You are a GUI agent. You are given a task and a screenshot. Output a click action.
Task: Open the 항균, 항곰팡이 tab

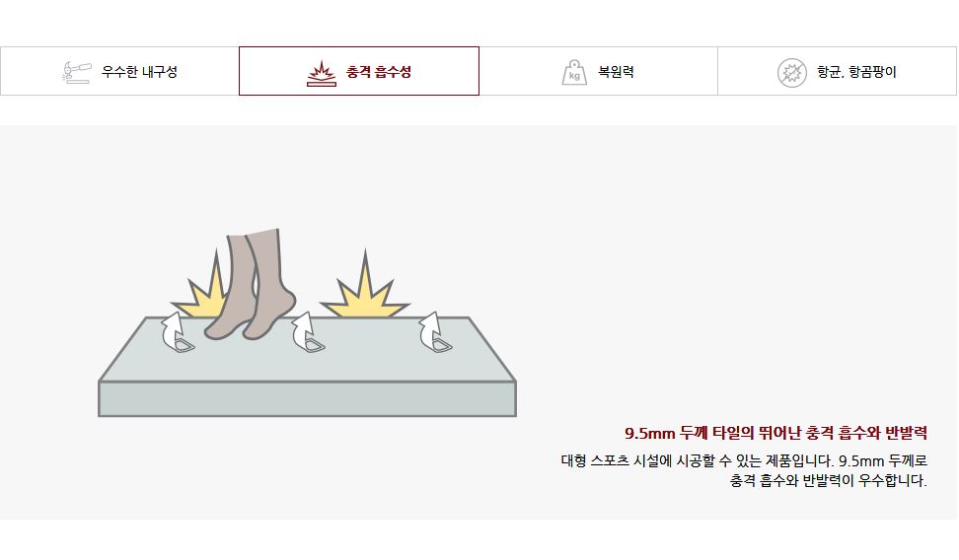point(837,71)
